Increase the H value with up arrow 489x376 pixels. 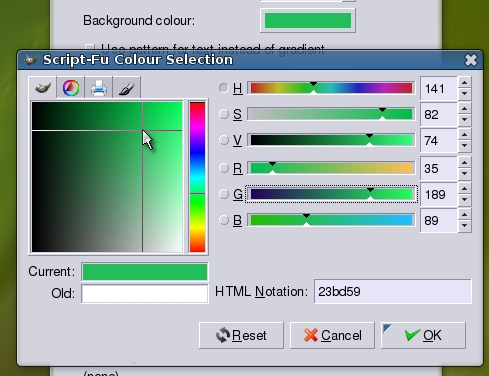click(x=465, y=82)
